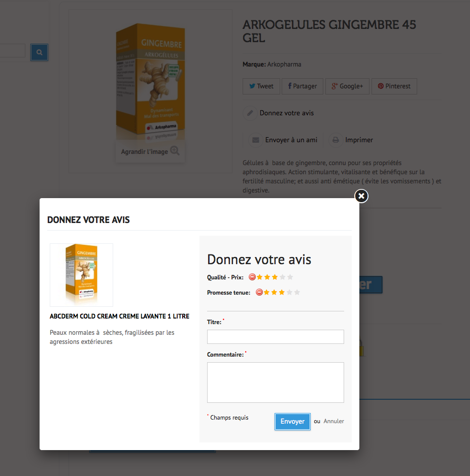Click the printer icon for Imprimer
Screen dimensions: 470x476
pos(335,140)
